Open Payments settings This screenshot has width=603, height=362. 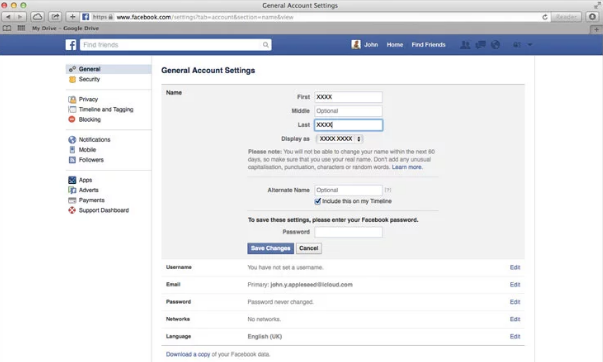click(x=92, y=200)
